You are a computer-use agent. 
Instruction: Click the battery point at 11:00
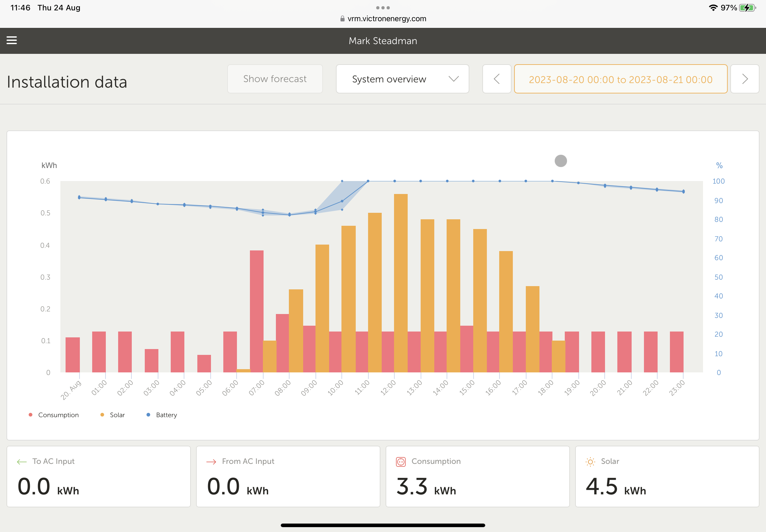click(368, 181)
